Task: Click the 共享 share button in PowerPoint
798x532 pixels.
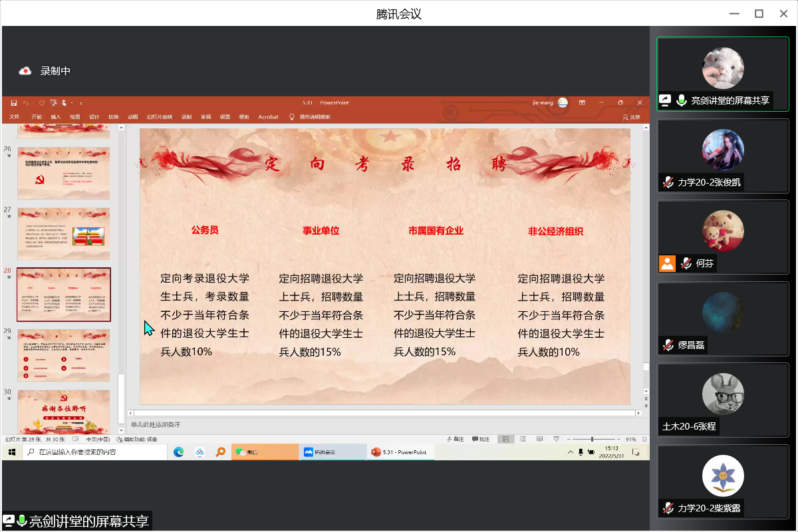Action: (631, 117)
